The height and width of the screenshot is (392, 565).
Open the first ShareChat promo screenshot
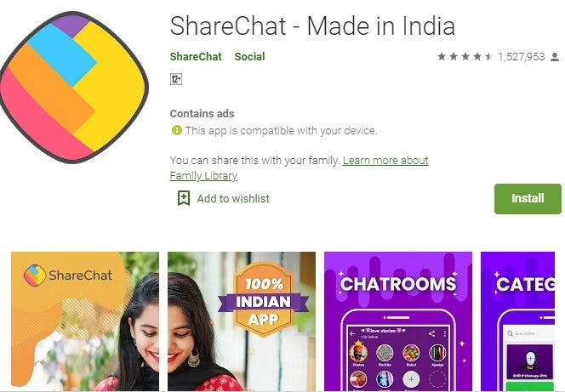(x=85, y=321)
